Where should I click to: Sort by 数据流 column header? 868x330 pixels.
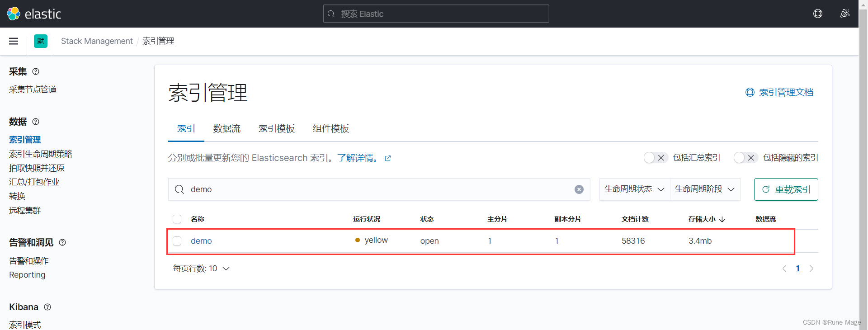point(766,219)
